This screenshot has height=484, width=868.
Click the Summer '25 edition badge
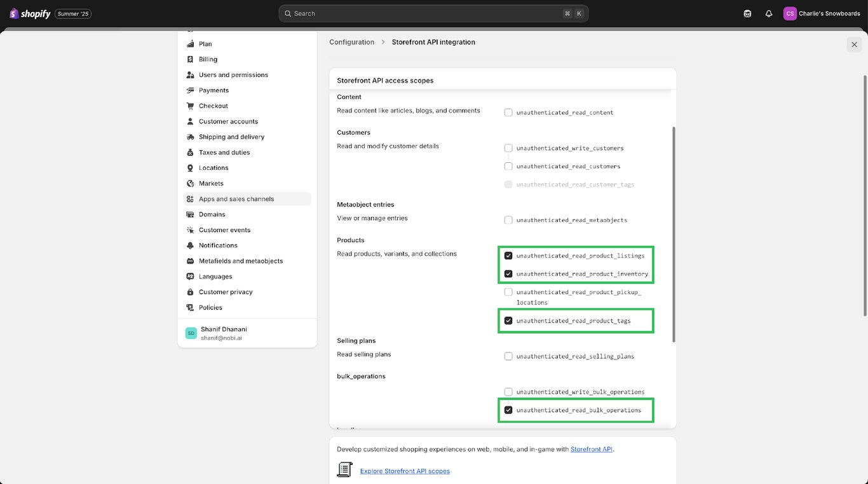pos(73,14)
